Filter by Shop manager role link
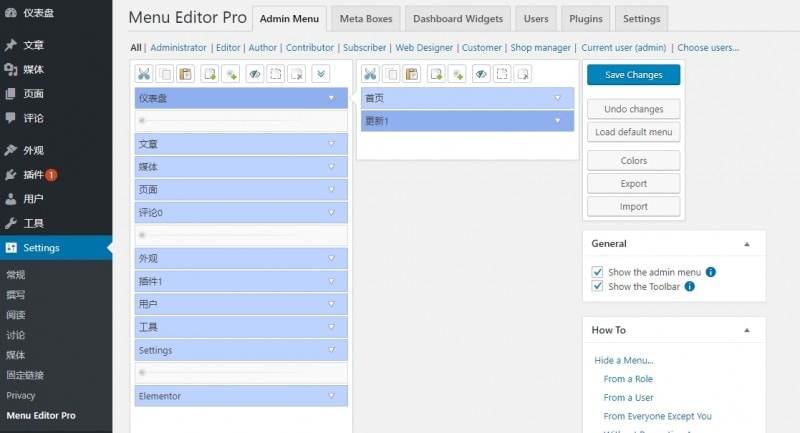The height and width of the screenshot is (433, 800). click(x=540, y=47)
